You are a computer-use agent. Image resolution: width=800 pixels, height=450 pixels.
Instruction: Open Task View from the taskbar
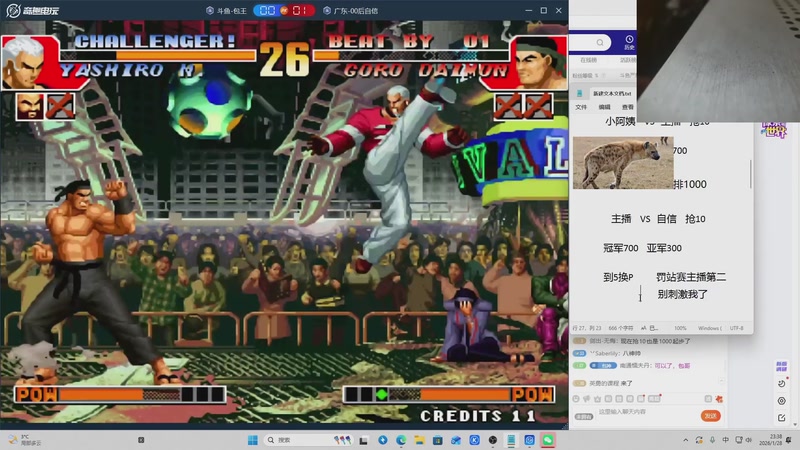pos(363,440)
